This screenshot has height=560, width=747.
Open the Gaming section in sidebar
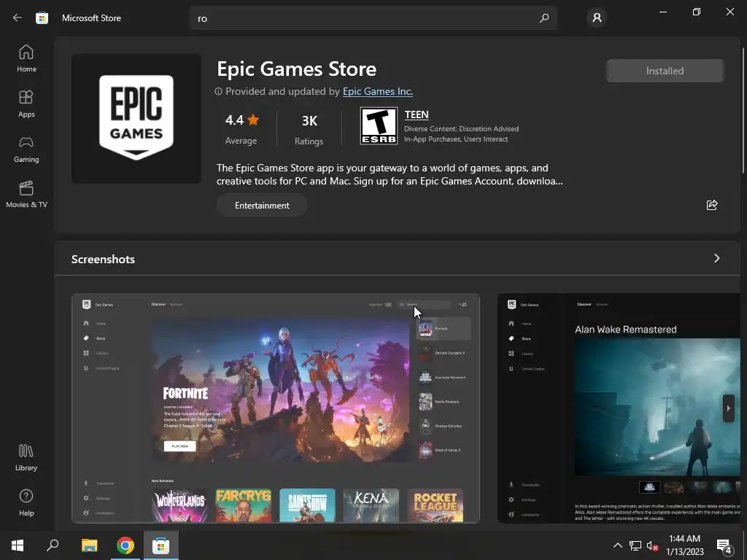(x=26, y=149)
